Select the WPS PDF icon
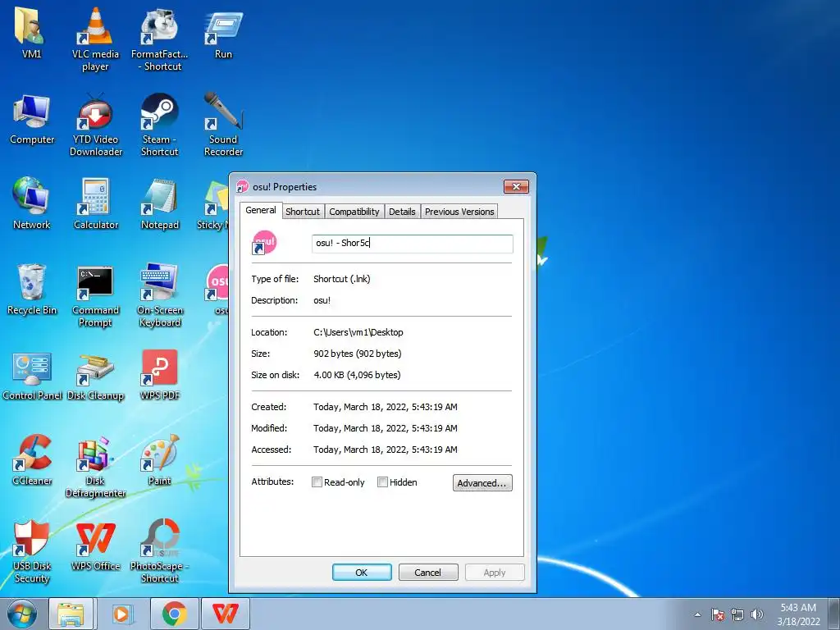The width and height of the screenshot is (840, 630). coord(160,375)
